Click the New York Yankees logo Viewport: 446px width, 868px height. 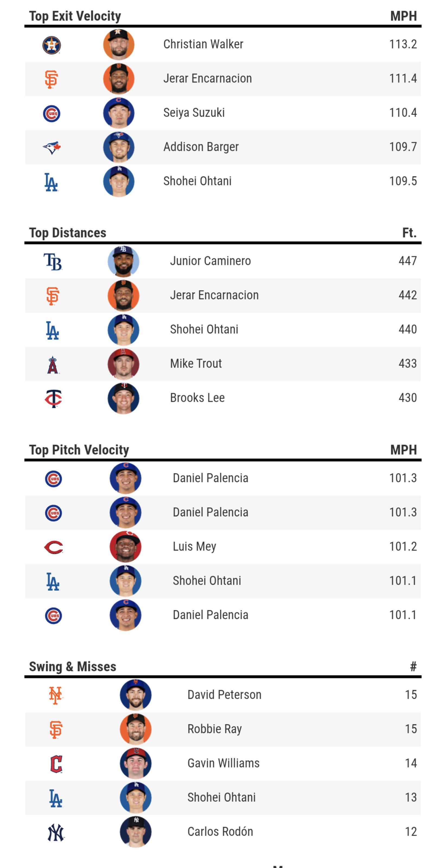(56, 832)
